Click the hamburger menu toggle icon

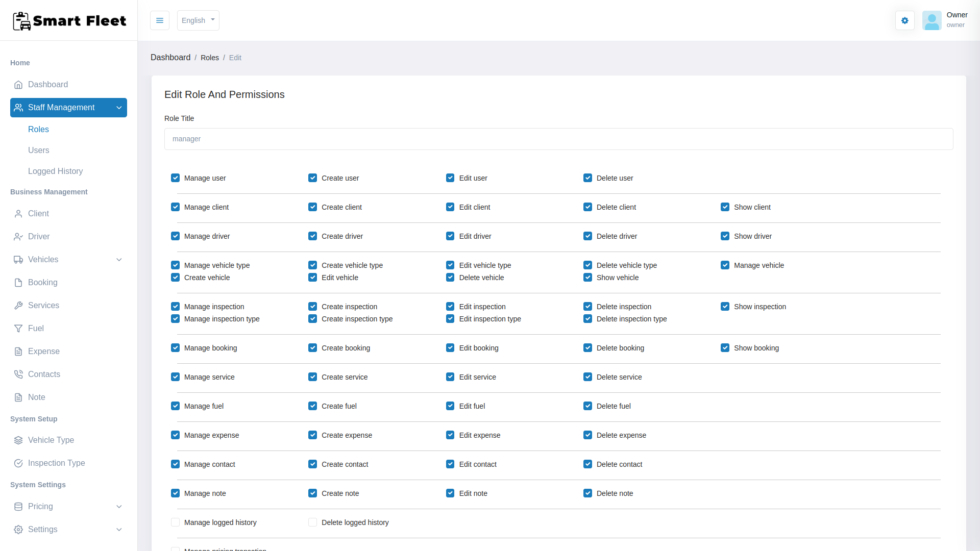[159, 20]
